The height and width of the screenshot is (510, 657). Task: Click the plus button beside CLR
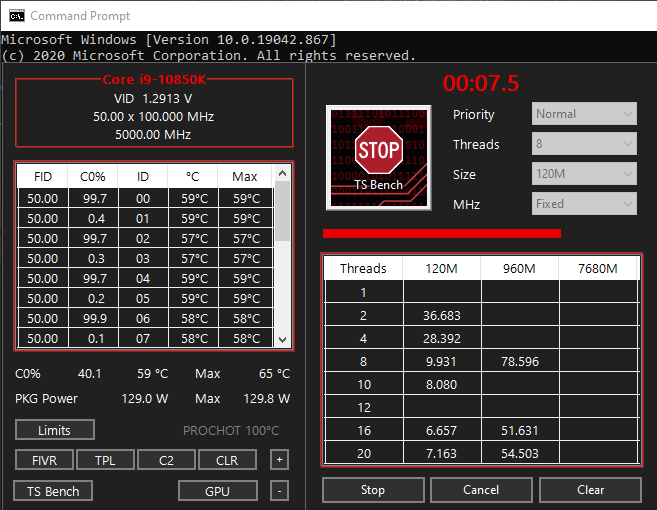(x=279, y=460)
